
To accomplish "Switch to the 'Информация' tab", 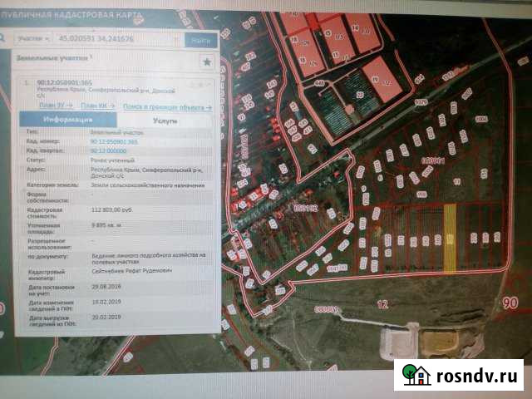I will click(x=67, y=120).
